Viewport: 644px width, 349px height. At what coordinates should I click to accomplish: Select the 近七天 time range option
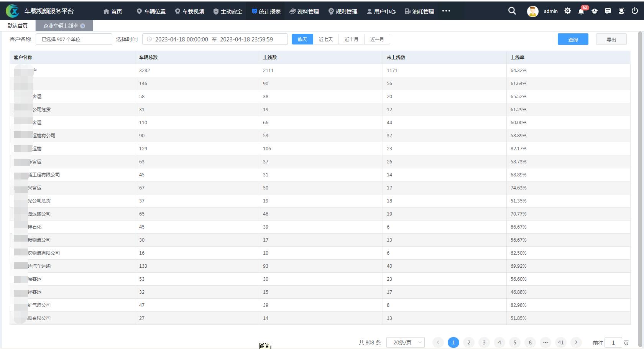[326, 39]
